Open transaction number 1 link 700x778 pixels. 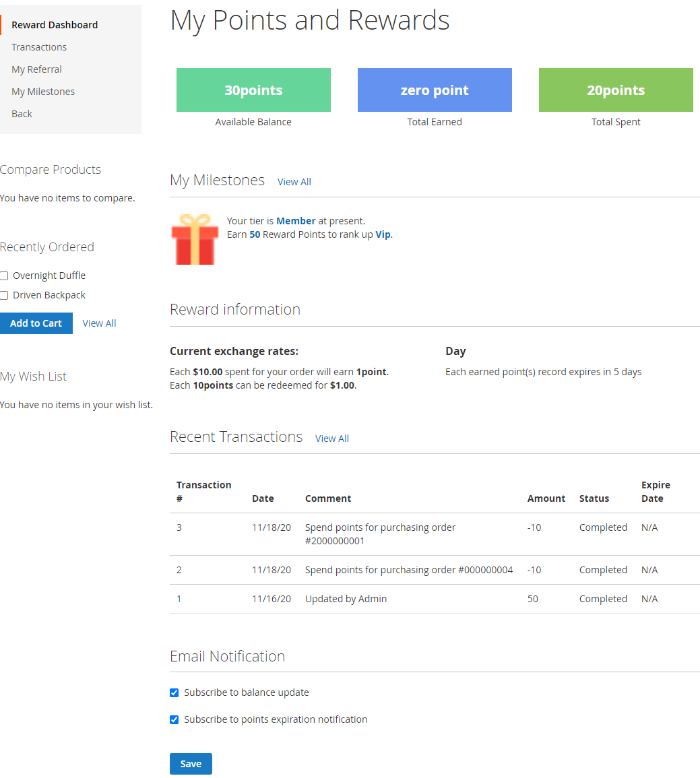179,599
